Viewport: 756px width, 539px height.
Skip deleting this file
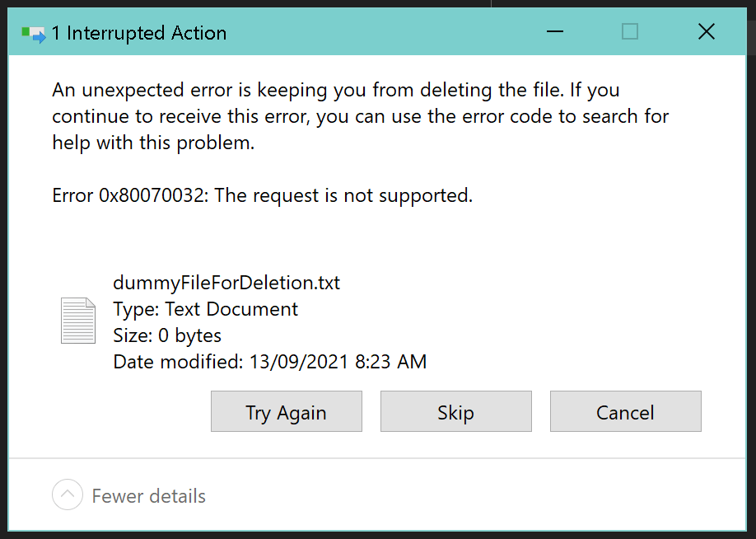pyautogui.click(x=455, y=412)
